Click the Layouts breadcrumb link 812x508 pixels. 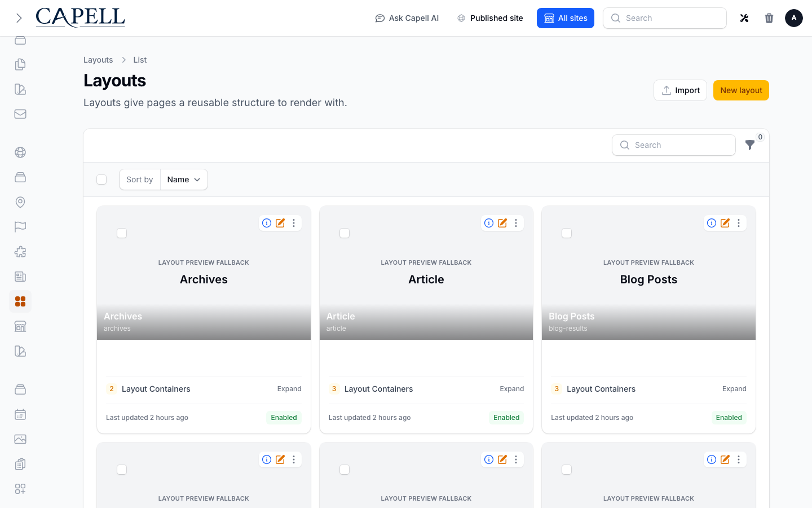pyautogui.click(x=98, y=60)
